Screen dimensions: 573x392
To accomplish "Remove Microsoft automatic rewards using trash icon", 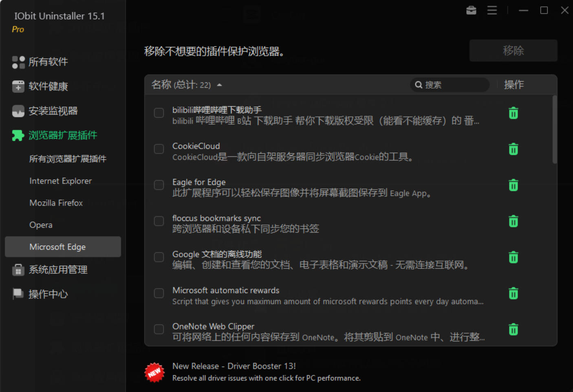I will coord(513,293).
